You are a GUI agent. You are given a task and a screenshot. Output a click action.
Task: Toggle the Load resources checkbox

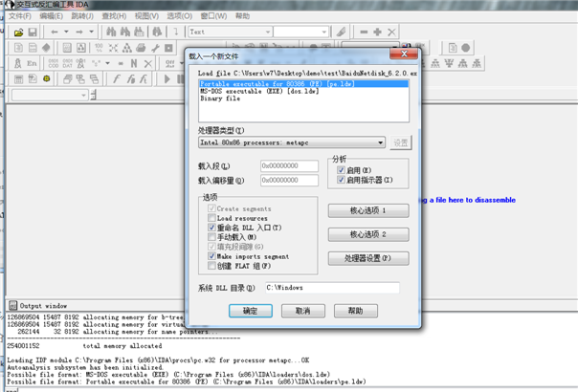pyautogui.click(x=211, y=218)
